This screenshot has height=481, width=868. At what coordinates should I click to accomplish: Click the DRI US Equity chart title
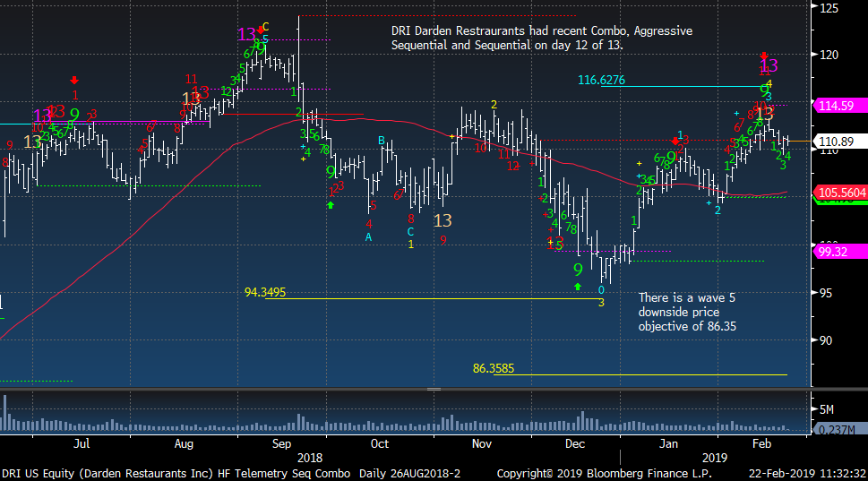tap(176, 474)
